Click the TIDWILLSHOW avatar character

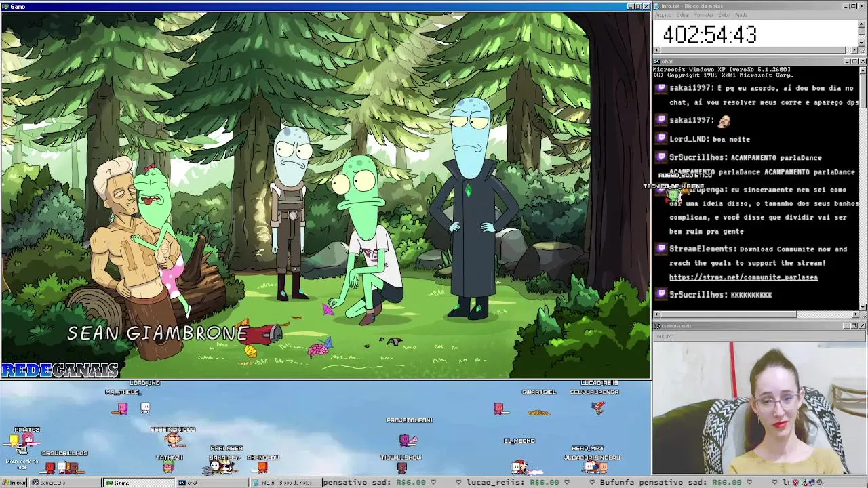pos(402,466)
